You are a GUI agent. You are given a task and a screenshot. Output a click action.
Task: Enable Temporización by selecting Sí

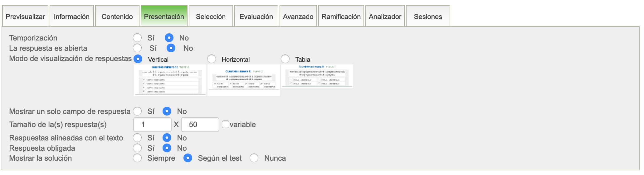coord(137,38)
